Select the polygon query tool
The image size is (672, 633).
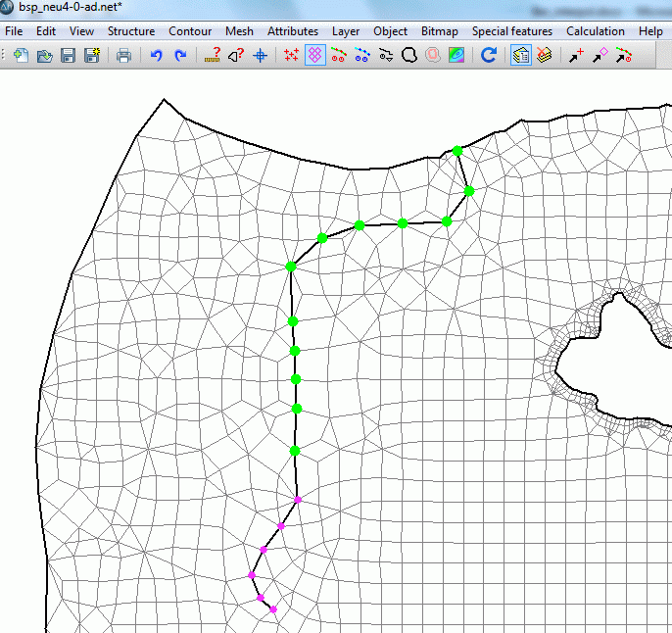pos(236,55)
